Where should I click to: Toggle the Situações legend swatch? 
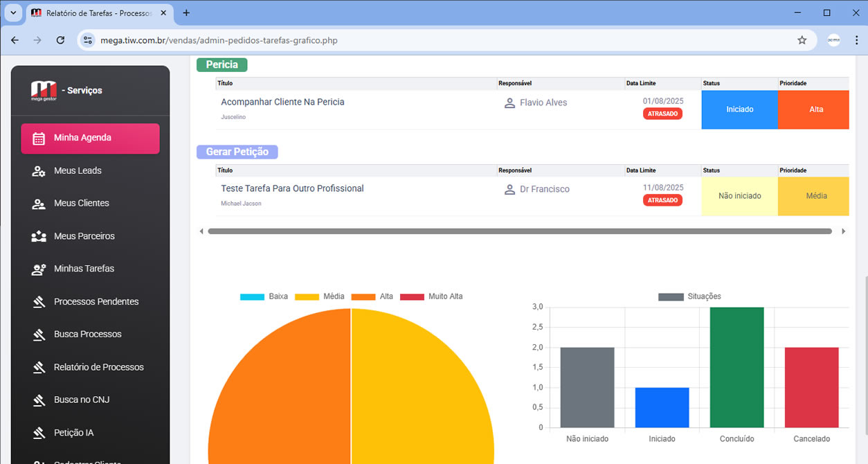pos(671,297)
